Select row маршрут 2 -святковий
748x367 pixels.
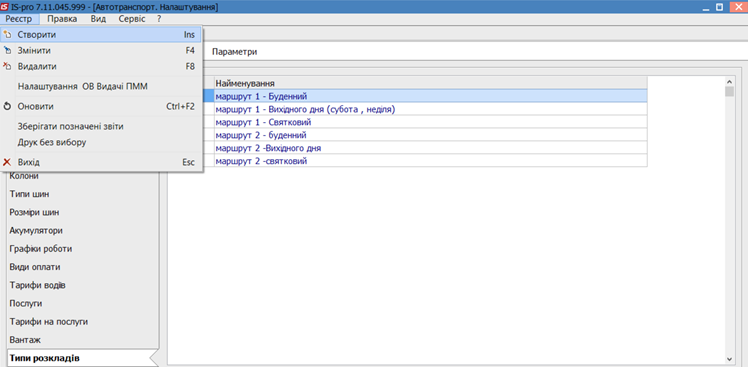pos(431,161)
